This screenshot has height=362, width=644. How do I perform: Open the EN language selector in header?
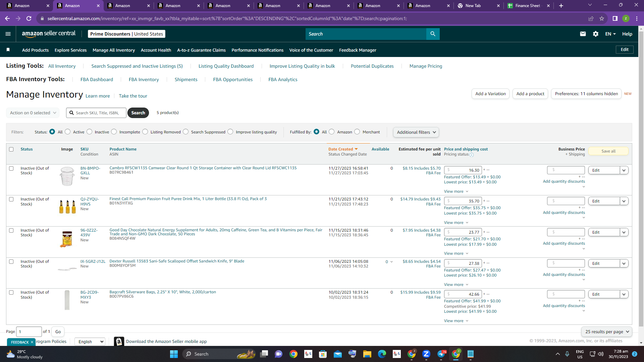click(x=610, y=34)
